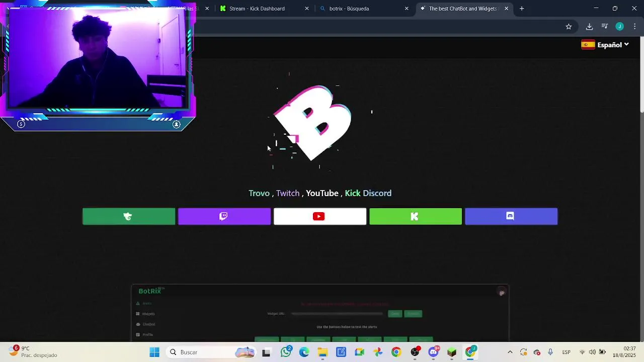This screenshot has width=644, height=362.
Task: Log in with the white YouTube button
Action: (320, 216)
